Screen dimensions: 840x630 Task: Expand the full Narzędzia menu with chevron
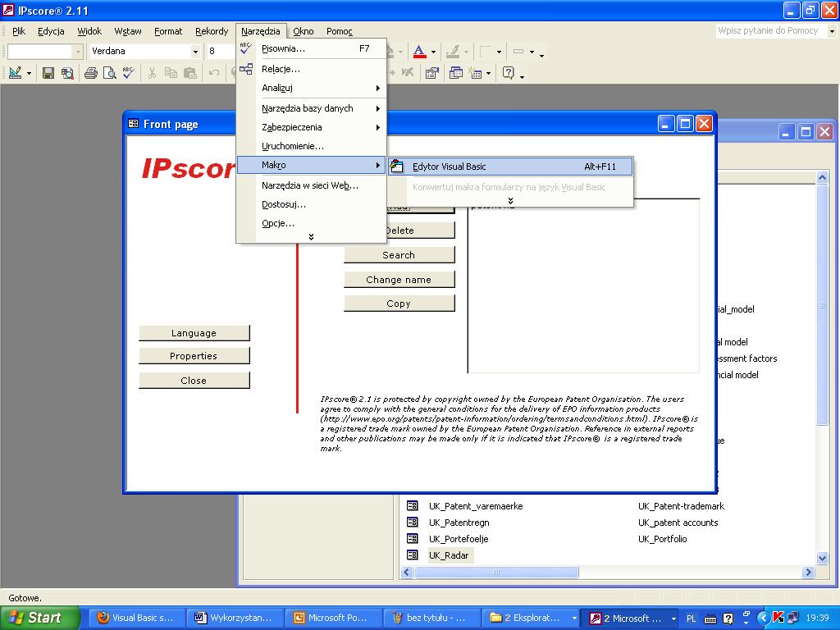click(311, 237)
